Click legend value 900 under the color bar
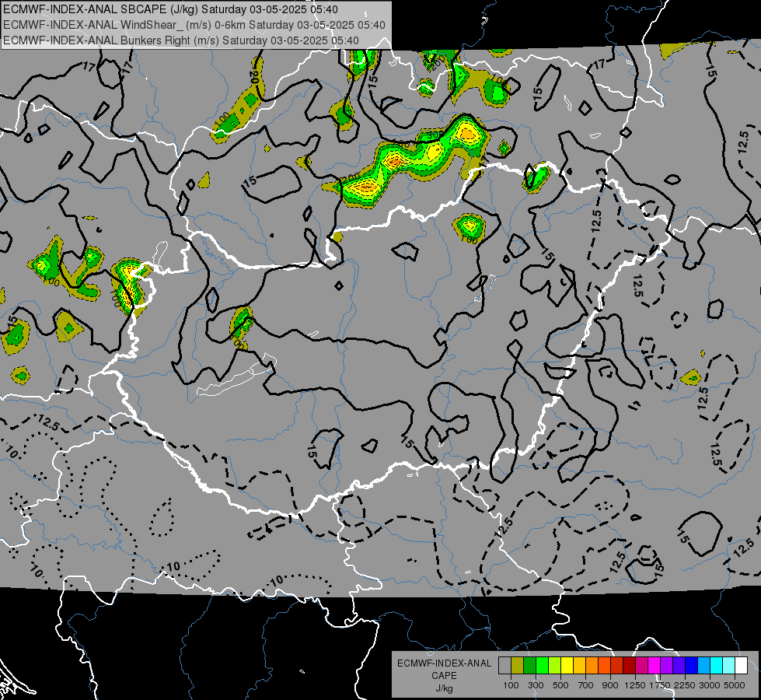This screenshot has height=700, width=761. click(610, 685)
